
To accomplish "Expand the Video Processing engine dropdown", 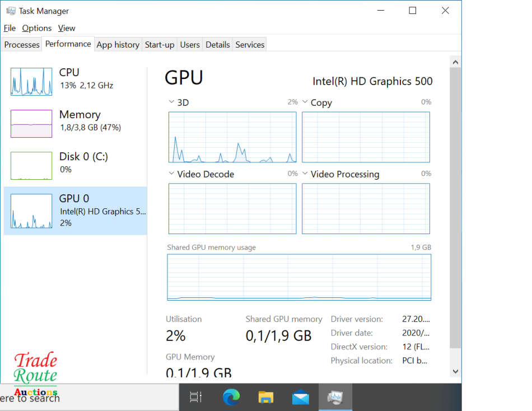I will [x=305, y=174].
